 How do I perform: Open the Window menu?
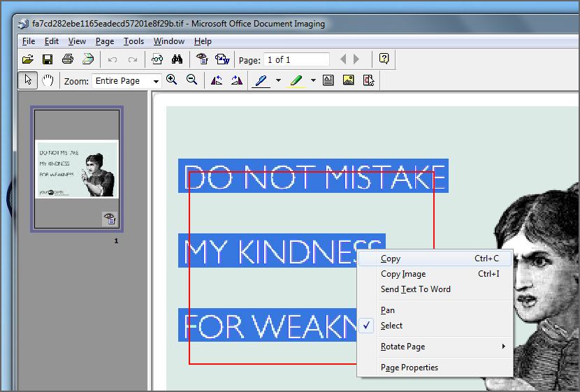point(168,41)
